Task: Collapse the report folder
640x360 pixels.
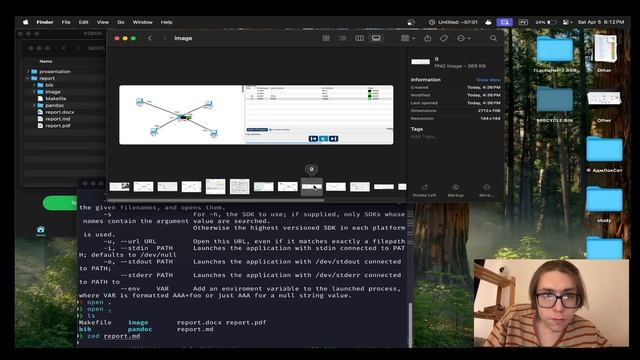Action: (28, 78)
